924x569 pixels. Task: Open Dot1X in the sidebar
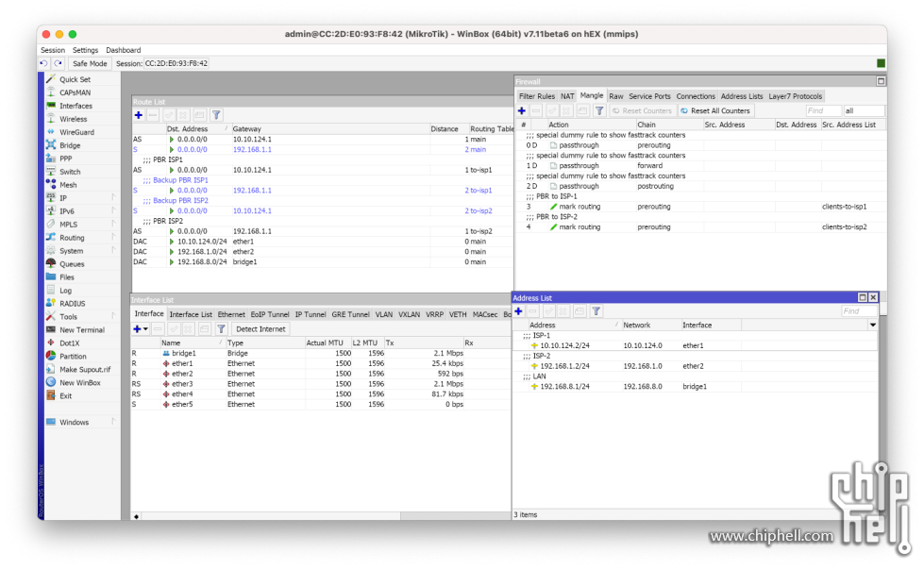click(x=69, y=343)
